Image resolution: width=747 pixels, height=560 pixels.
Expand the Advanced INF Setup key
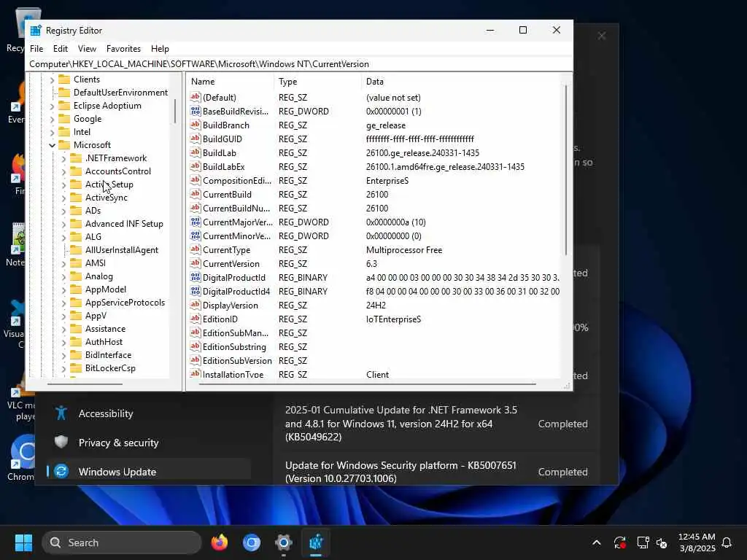(x=64, y=224)
